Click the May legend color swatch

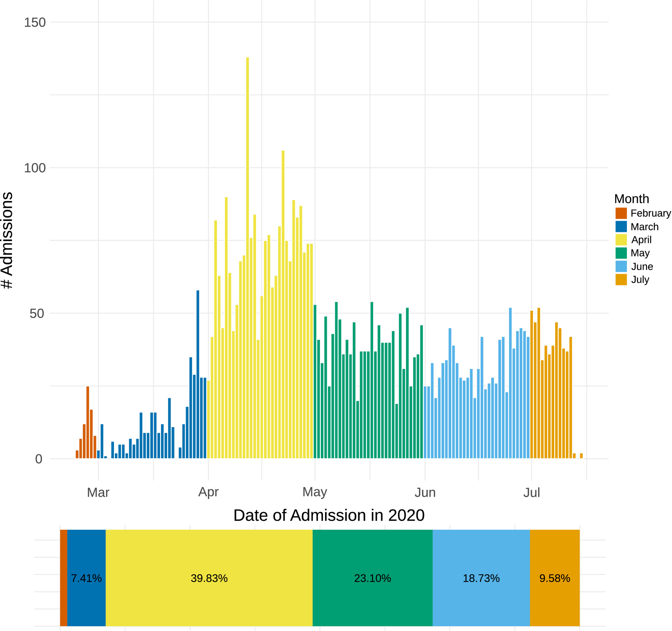pos(621,253)
